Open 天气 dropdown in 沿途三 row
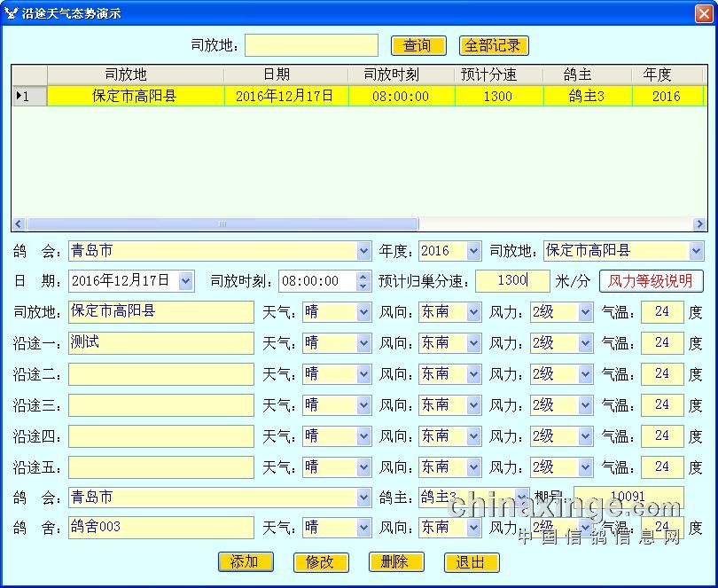718x588 pixels. [x=364, y=405]
